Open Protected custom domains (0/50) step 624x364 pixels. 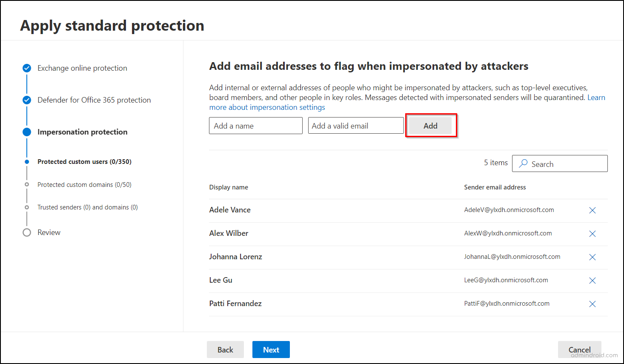[84, 185]
